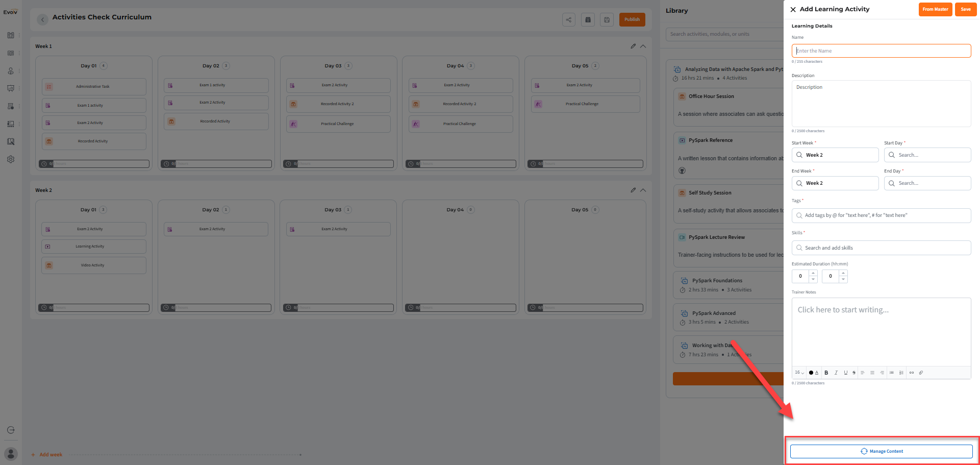Open the Start Day search dropdown
The image size is (980, 465).
click(x=927, y=155)
